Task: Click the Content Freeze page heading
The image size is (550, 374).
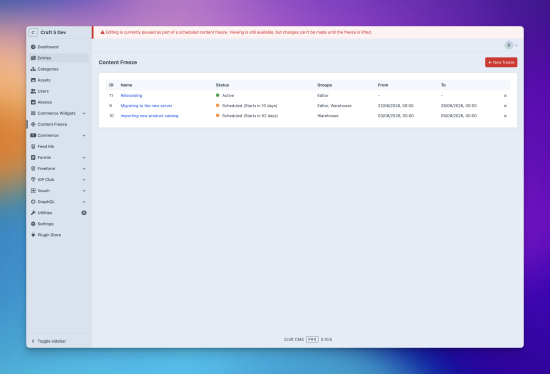Action: point(118,62)
